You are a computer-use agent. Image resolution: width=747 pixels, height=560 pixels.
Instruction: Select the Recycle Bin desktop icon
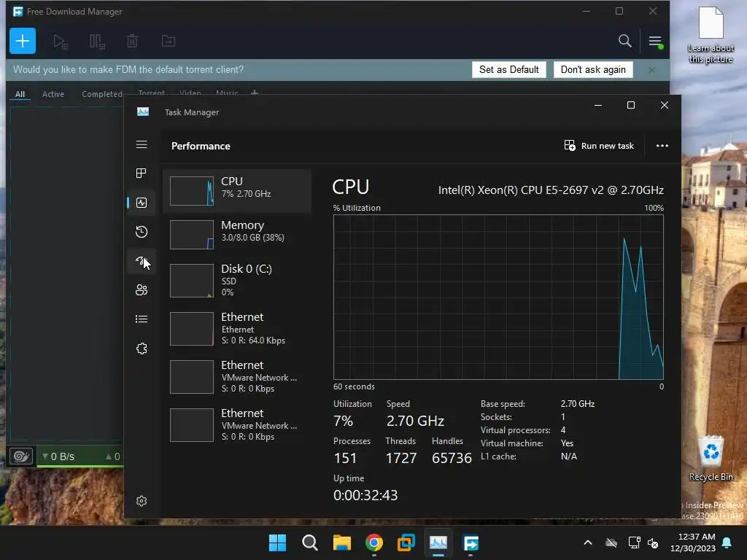tap(711, 459)
